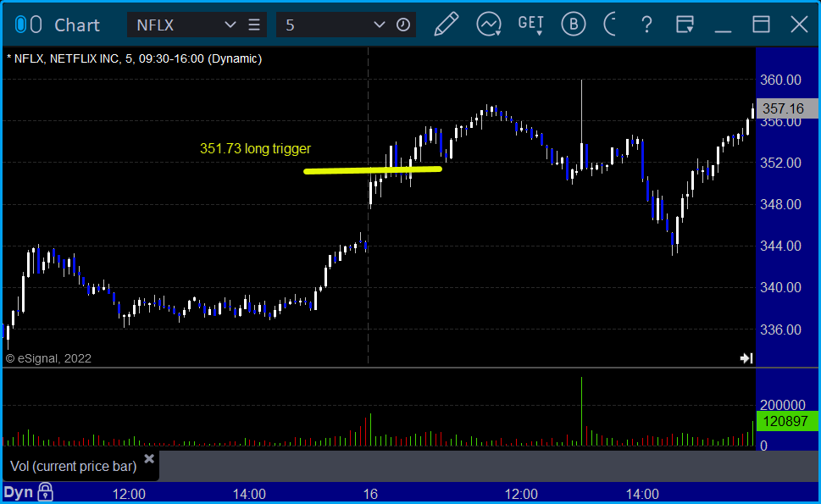Click the window link icon beside Chart

28,25
